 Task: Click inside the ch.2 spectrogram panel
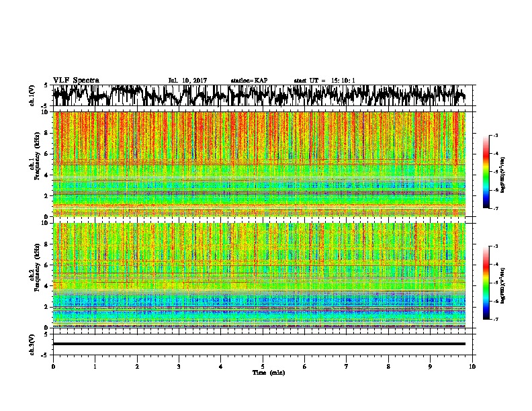click(x=259, y=275)
